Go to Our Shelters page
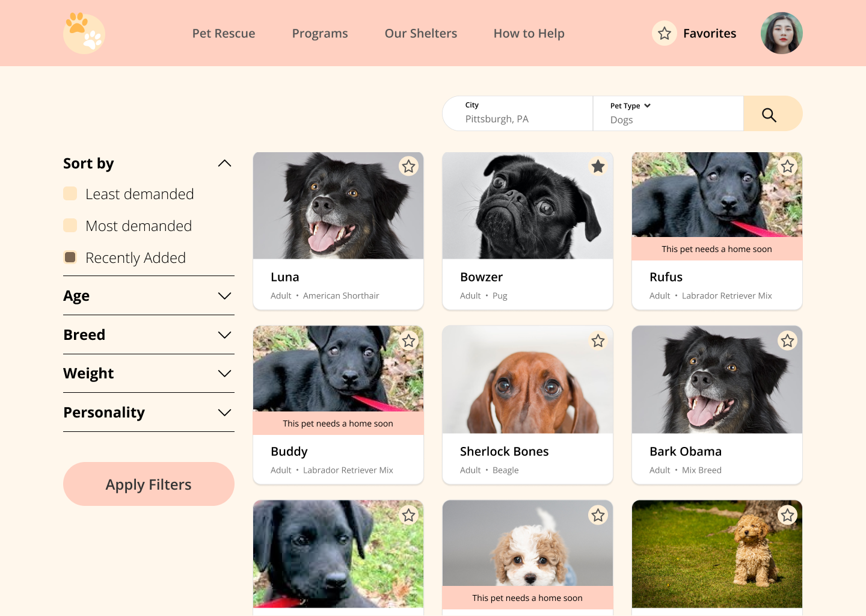866x616 pixels. click(421, 34)
